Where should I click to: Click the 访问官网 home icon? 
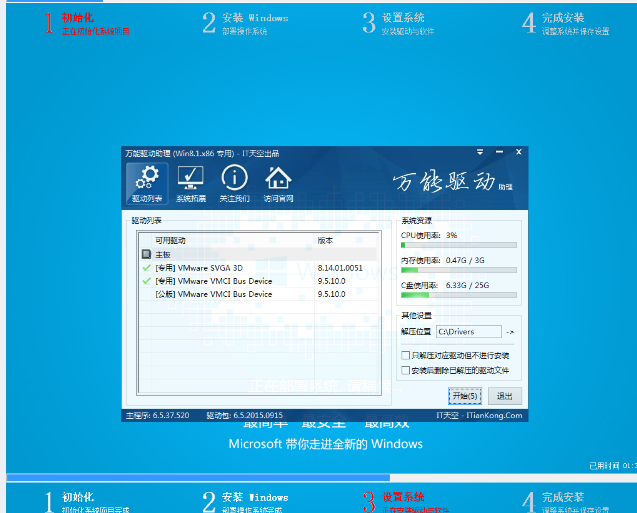tap(278, 184)
